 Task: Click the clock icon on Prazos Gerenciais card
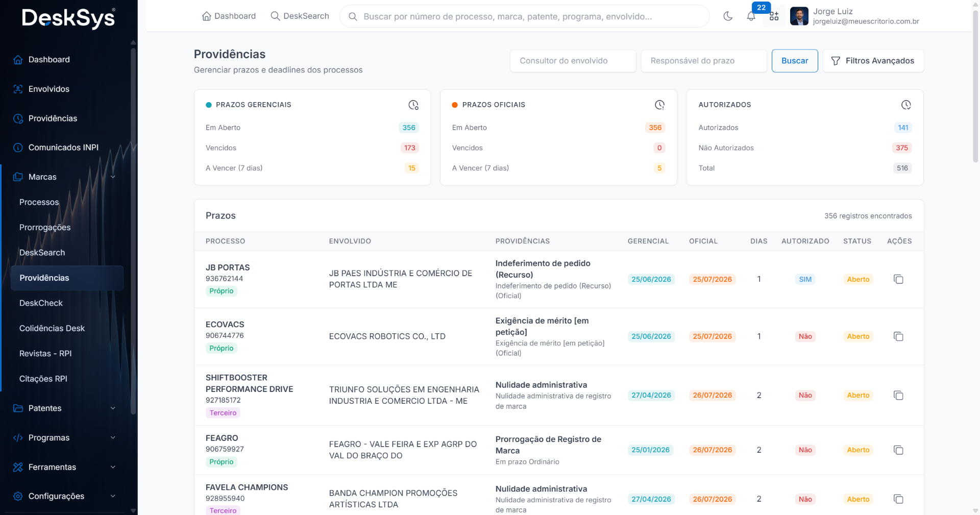coord(413,105)
